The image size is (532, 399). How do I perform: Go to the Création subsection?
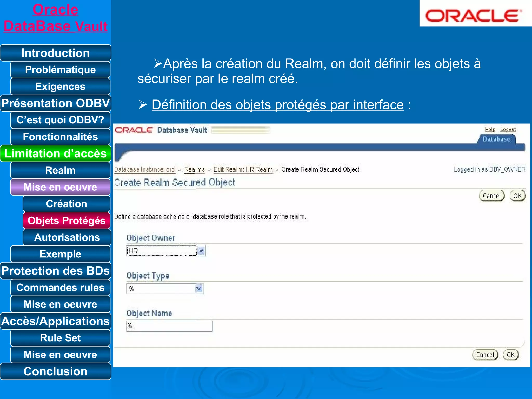coord(66,204)
